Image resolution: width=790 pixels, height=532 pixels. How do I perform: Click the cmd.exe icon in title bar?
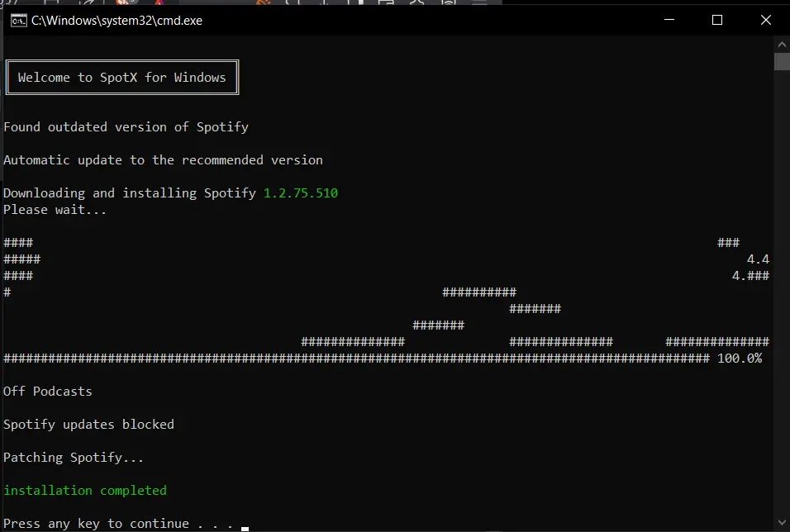(x=19, y=21)
